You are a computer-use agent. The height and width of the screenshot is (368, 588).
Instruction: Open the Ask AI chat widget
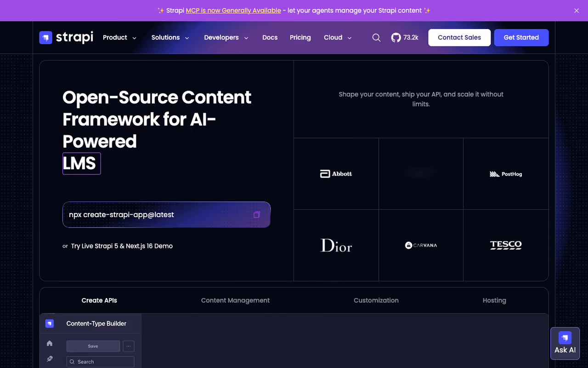(x=565, y=343)
